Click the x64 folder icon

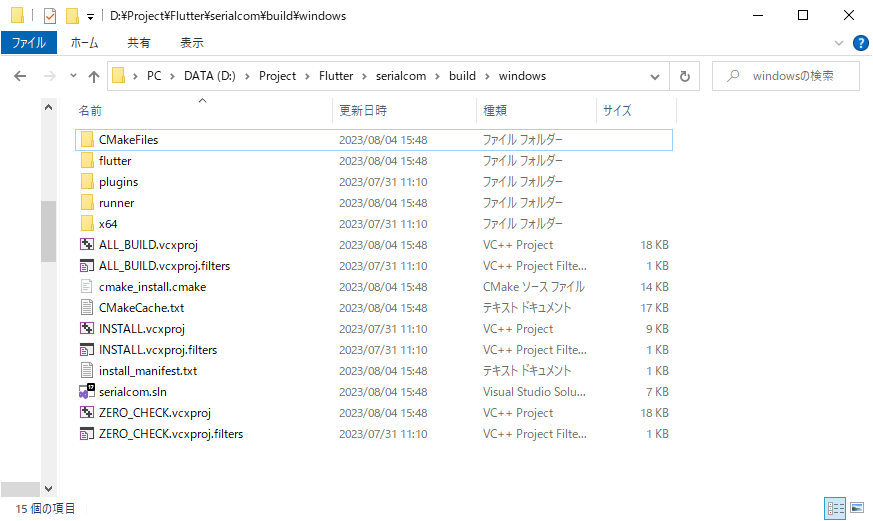(x=87, y=224)
